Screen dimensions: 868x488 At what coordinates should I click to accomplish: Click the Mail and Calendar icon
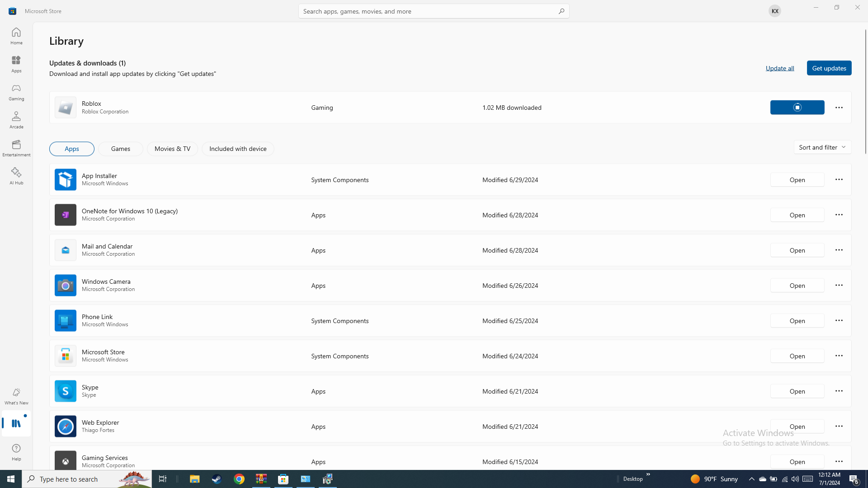point(66,250)
